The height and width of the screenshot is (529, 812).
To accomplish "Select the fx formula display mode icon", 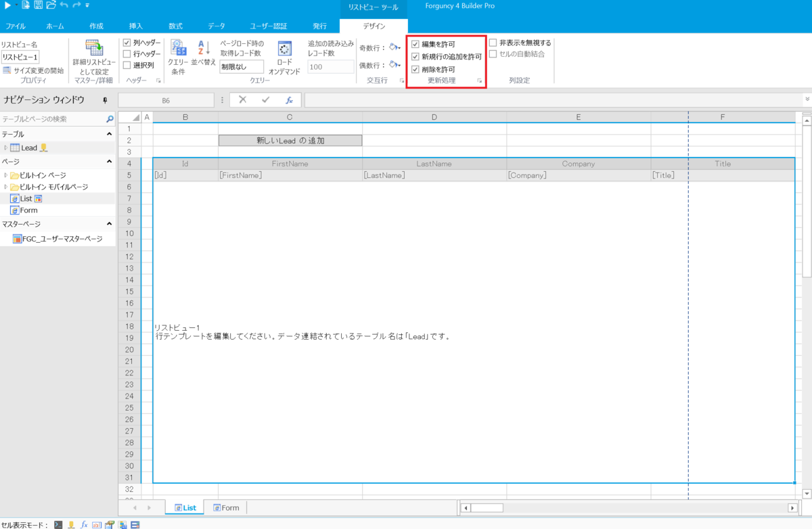I will (x=83, y=524).
